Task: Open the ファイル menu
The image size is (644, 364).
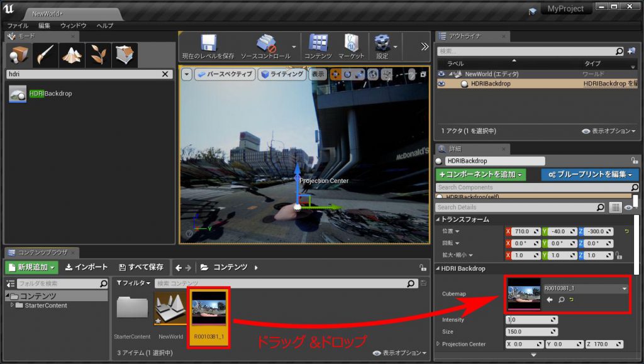Action: [18, 25]
